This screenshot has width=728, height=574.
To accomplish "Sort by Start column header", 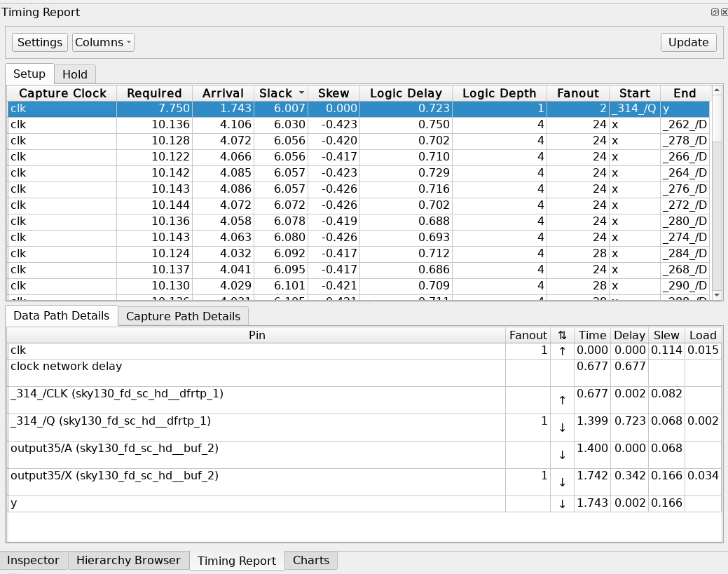I will coord(634,93).
